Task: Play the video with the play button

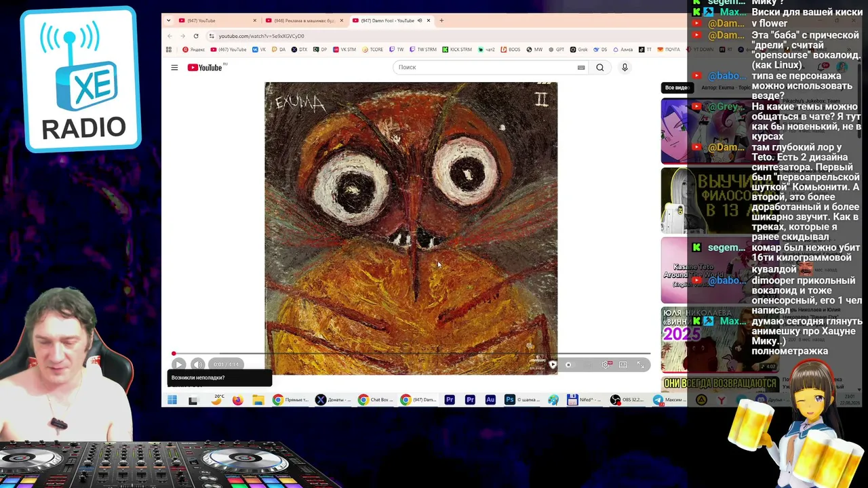Action: [178, 364]
